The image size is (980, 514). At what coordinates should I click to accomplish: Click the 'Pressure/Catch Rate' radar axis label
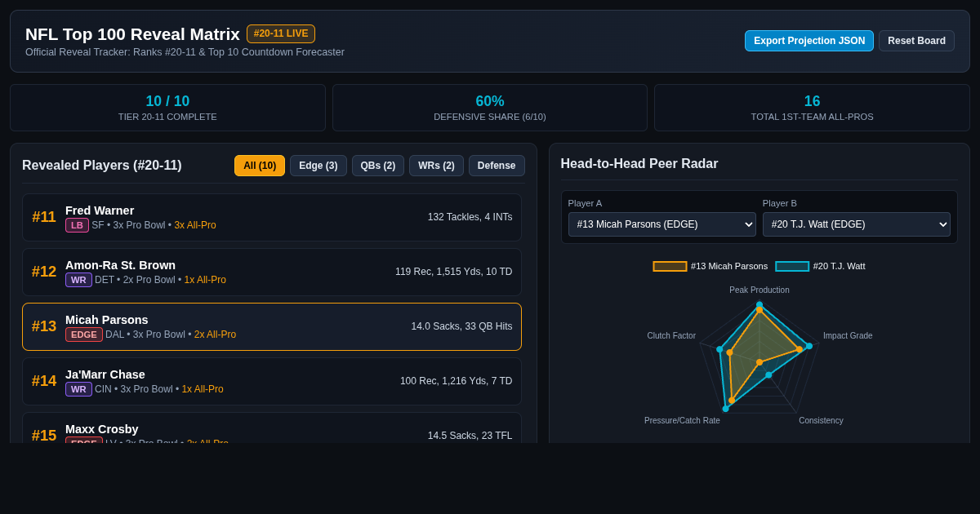click(682, 420)
